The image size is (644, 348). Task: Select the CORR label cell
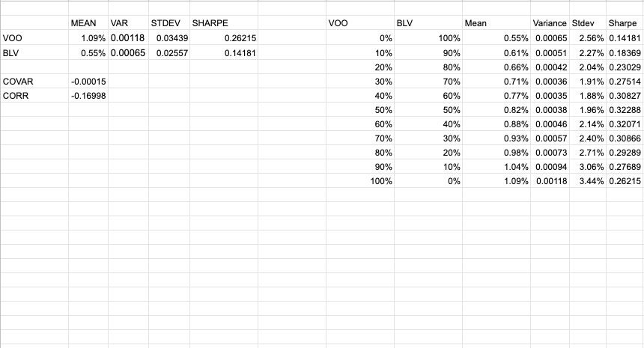point(15,96)
